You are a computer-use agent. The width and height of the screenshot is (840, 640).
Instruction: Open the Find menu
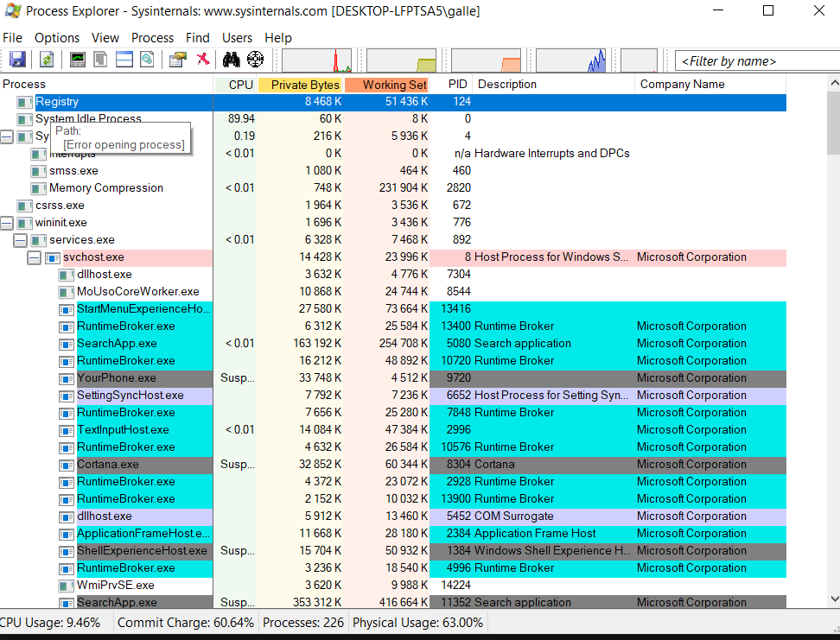[x=198, y=38]
